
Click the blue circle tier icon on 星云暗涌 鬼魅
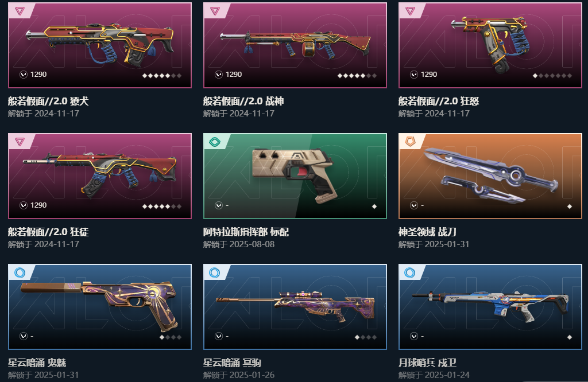[x=20, y=272]
